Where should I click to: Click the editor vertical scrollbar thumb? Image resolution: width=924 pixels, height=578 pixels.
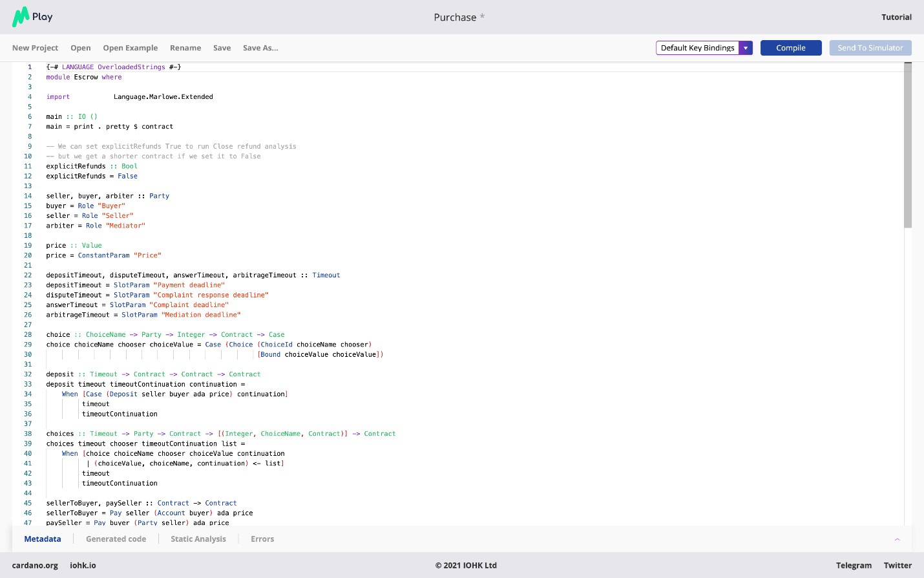pyautogui.click(x=908, y=145)
